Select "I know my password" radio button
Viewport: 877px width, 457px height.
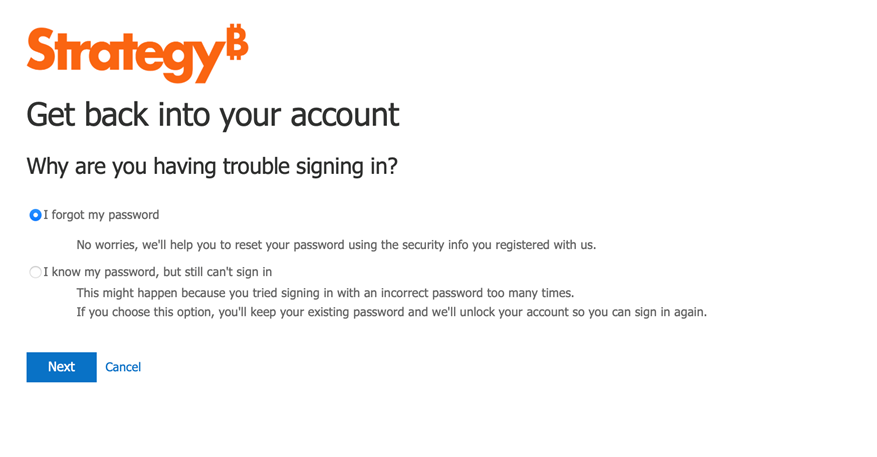pyautogui.click(x=36, y=272)
